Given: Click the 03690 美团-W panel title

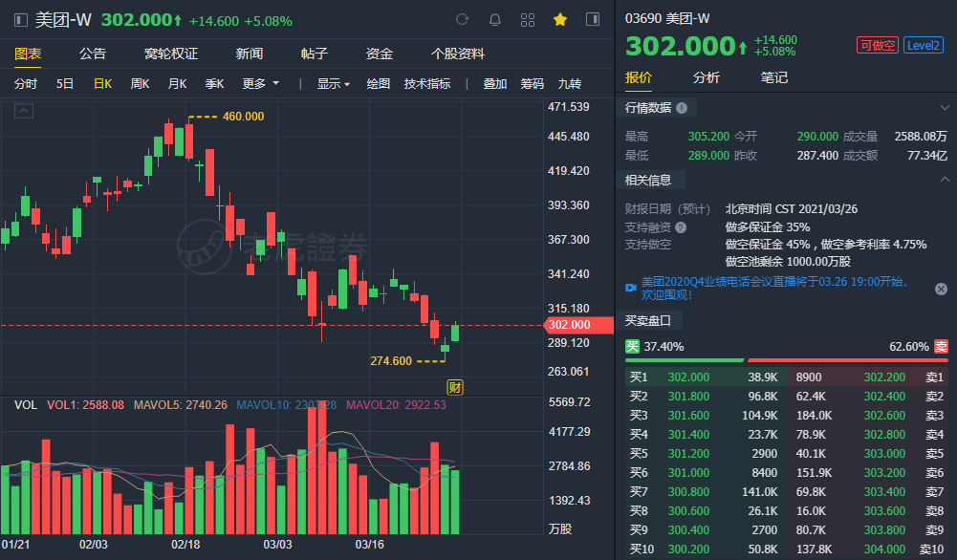Looking at the screenshot, I should [667, 18].
